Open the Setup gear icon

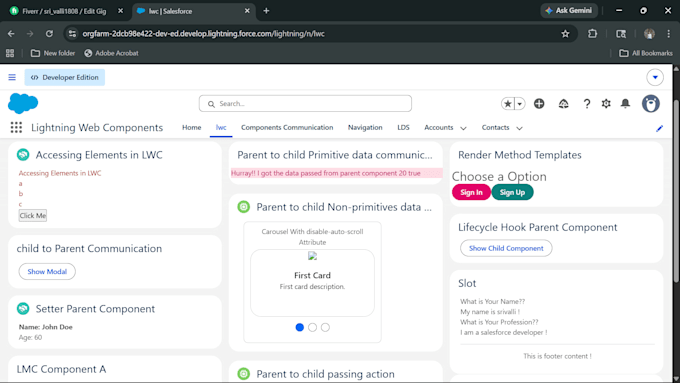pos(606,104)
